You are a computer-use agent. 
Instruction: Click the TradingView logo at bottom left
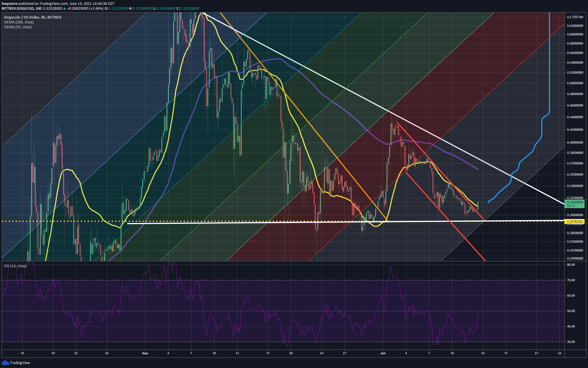click(16, 363)
